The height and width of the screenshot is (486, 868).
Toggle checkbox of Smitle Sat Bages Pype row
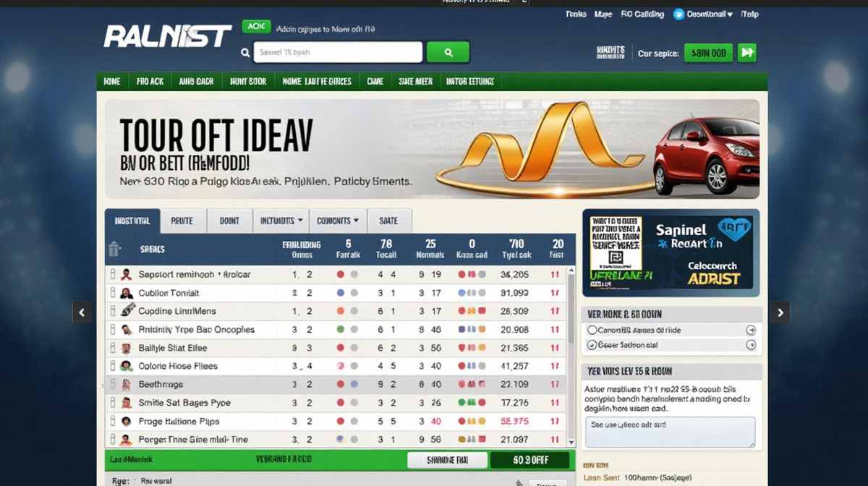(112, 403)
